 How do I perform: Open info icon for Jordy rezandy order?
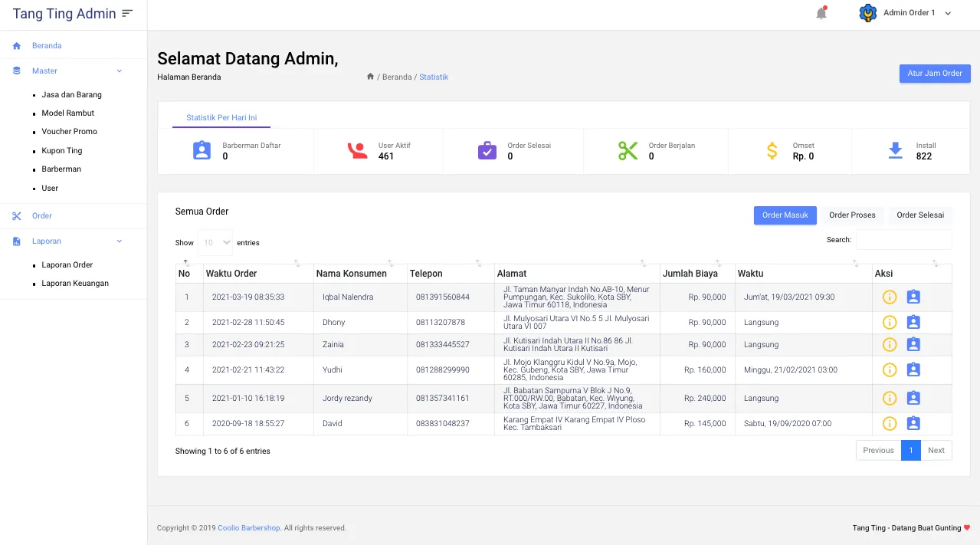(x=890, y=399)
